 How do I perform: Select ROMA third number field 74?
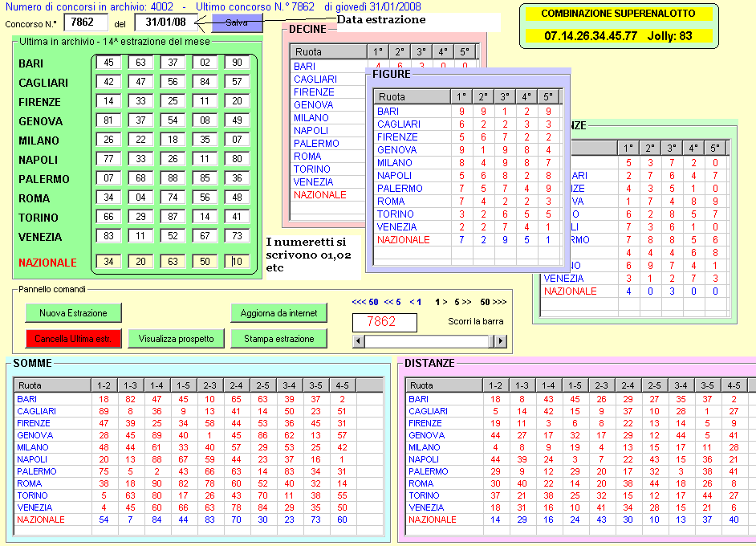tap(173, 198)
